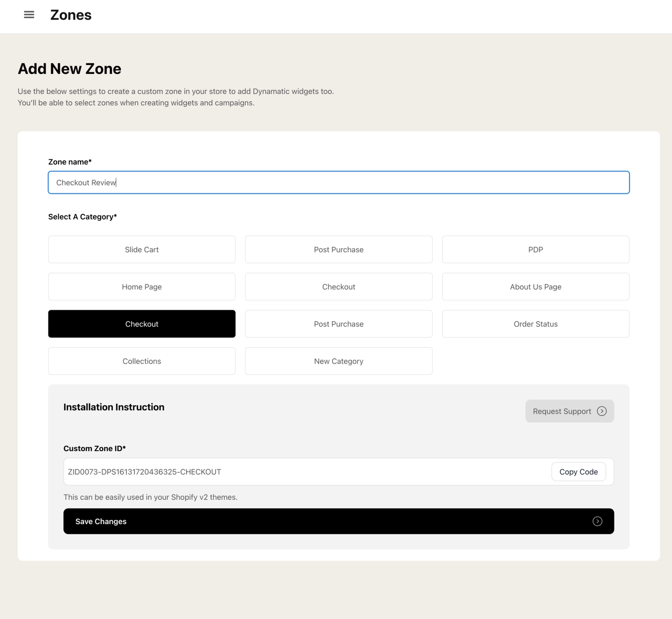Viewport: 672px width, 619px height.
Task: Select the Order Status category
Action: (x=535, y=324)
